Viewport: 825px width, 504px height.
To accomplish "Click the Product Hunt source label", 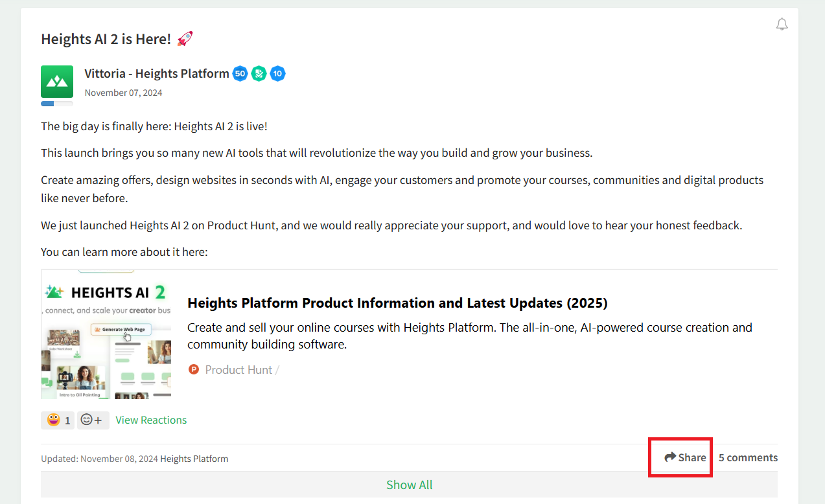I will point(238,370).
